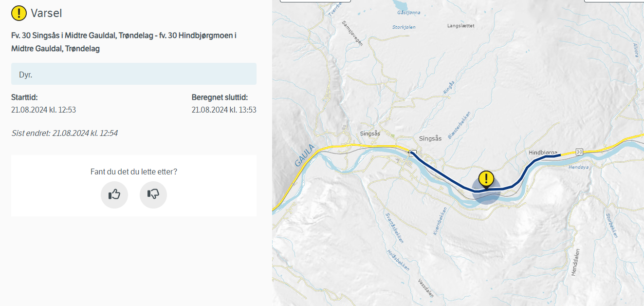Click the Varsel warning icon in header
The width and height of the screenshot is (644, 306).
point(18,13)
